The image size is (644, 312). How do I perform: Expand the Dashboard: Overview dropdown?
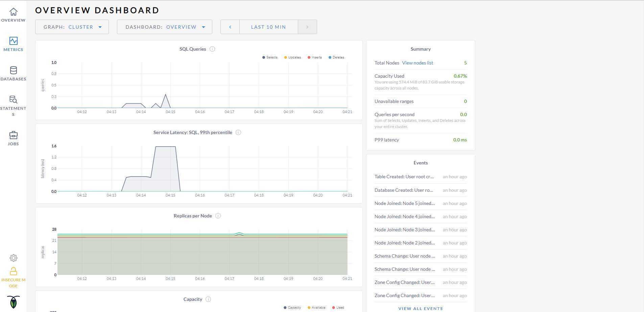tap(165, 27)
